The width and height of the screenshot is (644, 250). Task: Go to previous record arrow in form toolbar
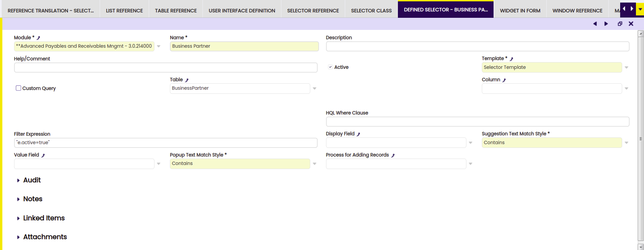[595, 24]
